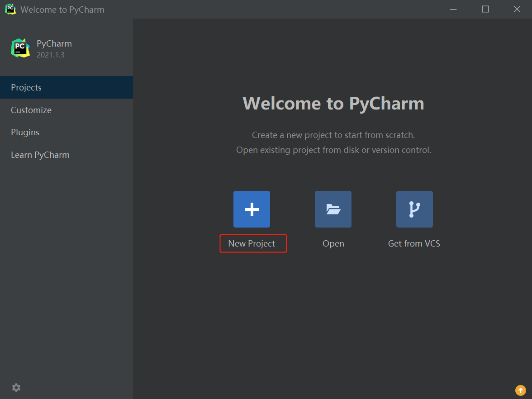Switch to the Customize tab
This screenshot has height=399, width=532.
(x=66, y=110)
